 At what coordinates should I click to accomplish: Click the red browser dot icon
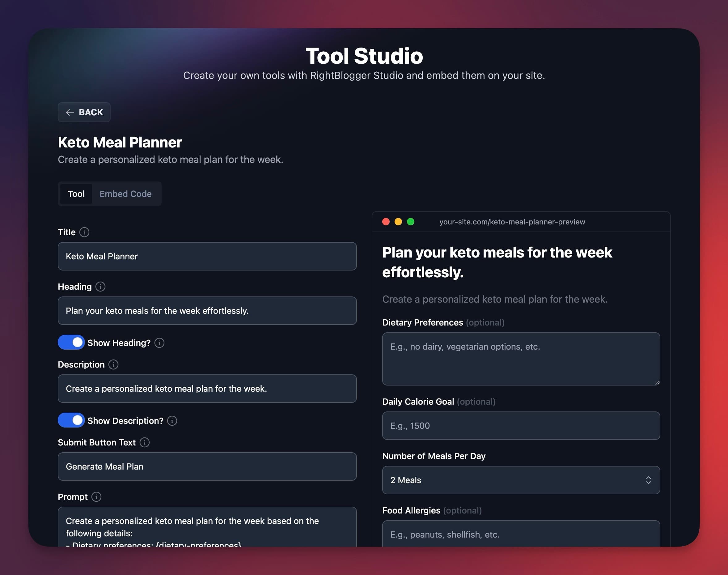tap(385, 222)
